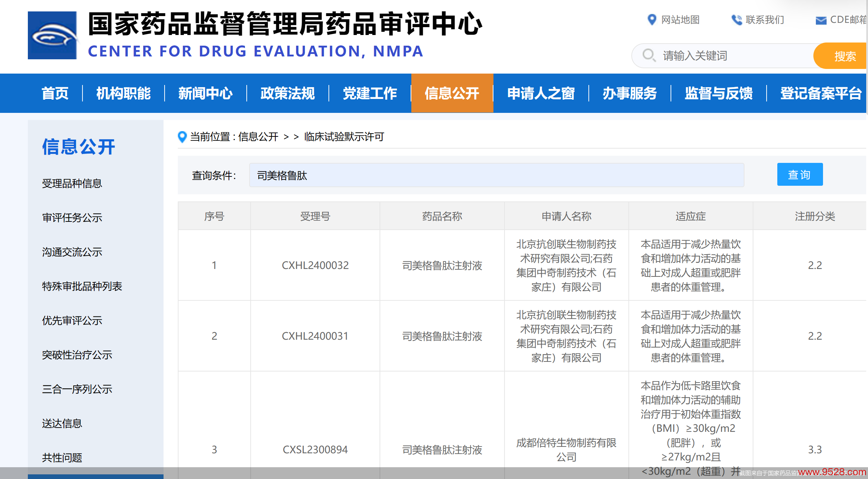Click drug name in row CXHL2400031
This screenshot has height=479, width=868.
pyautogui.click(x=442, y=336)
